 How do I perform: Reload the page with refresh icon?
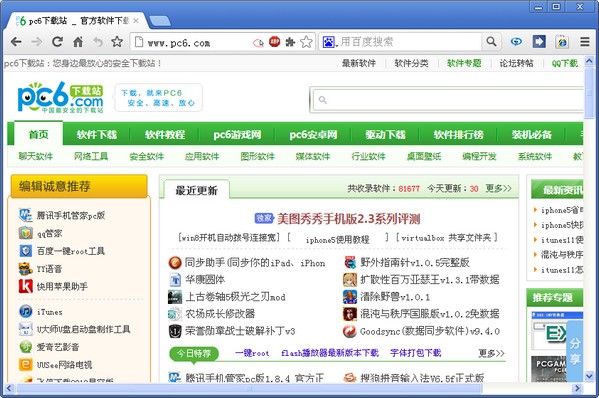point(57,41)
